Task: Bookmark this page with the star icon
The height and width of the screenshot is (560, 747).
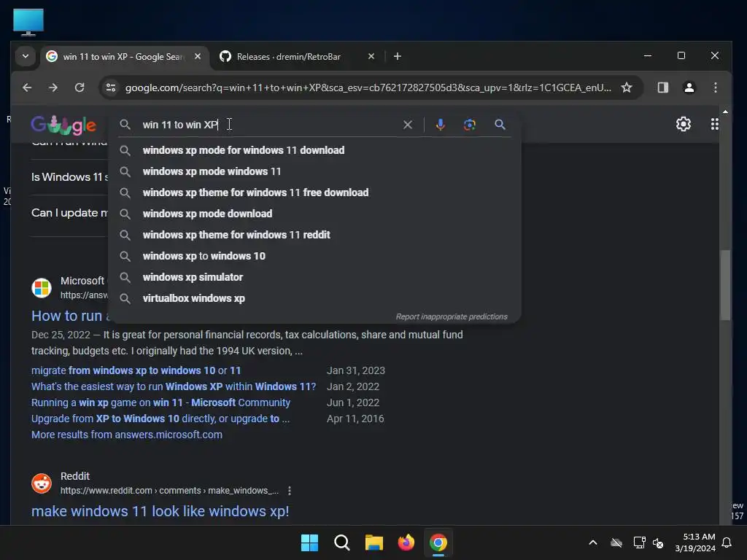Action: click(x=627, y=87)
